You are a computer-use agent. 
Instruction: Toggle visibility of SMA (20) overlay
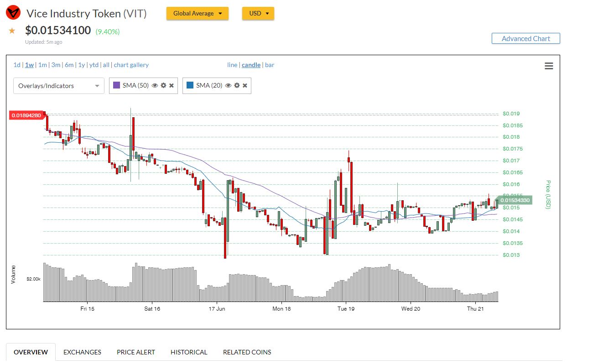coord(229,85)
